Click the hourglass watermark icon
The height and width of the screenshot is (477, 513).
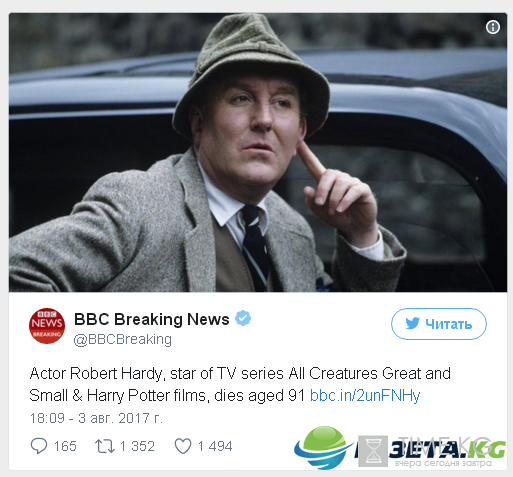(373, 451)
